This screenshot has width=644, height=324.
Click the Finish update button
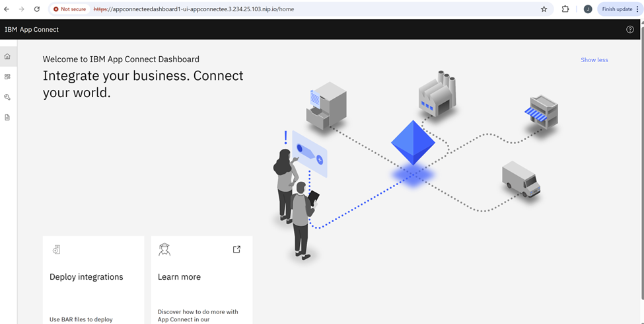620,9
